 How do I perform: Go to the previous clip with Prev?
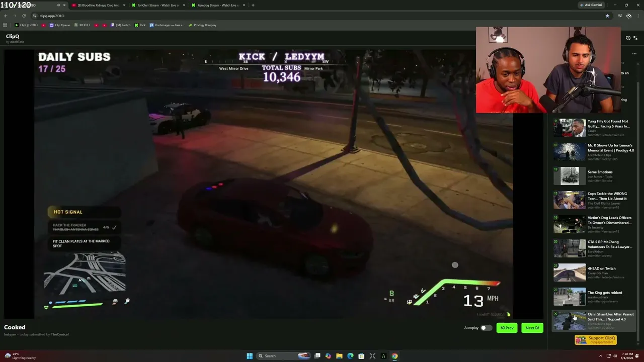(x=507, y=328)
